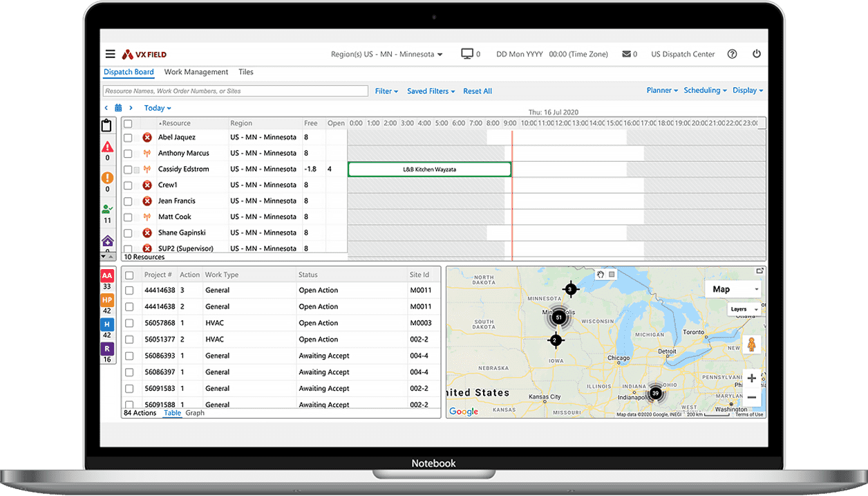The image size is (868, 496).
Task: Toggle select-all resources checkbox
Action: (128, 124)
